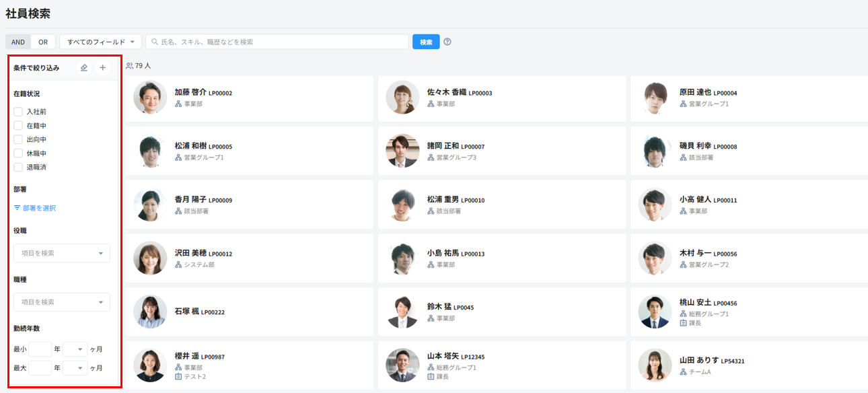Click the position icon next to テスト2

(x=179, y=377)
